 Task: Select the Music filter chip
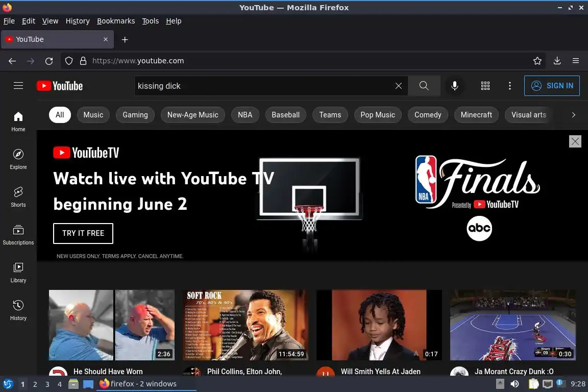coord(93,115)
